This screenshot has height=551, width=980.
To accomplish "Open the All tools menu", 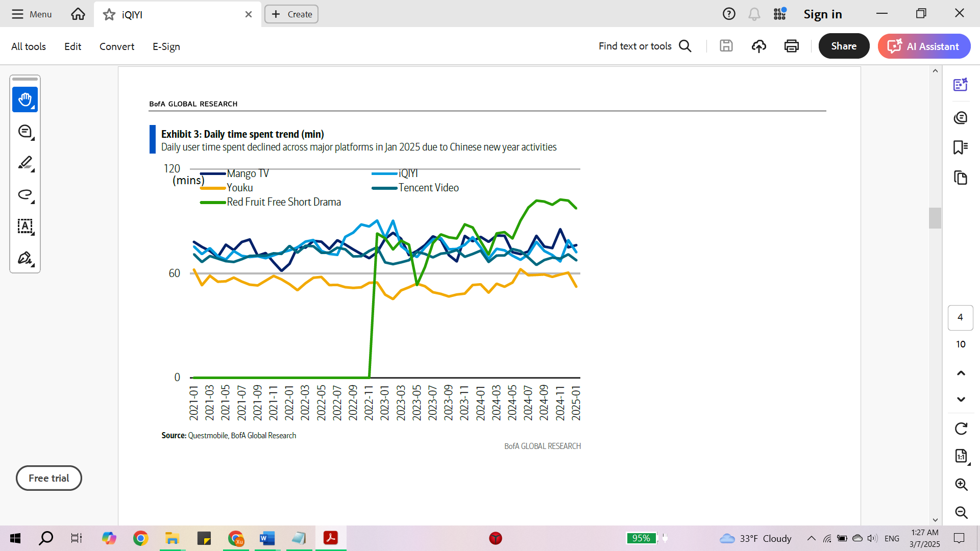I will click(x=29, y=46).
